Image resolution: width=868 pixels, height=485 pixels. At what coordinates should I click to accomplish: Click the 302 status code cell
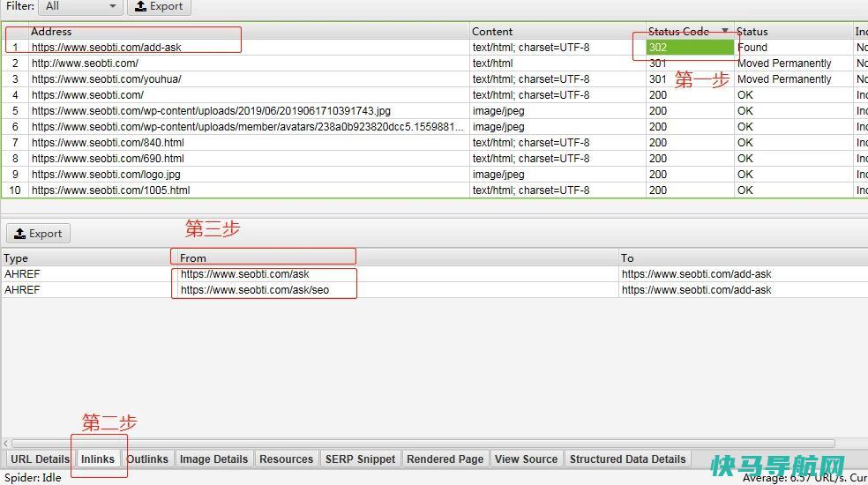[691, 47]
